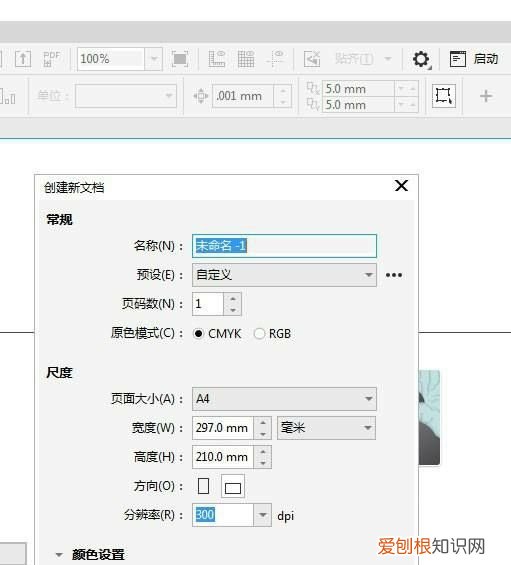Click the duplicate distance vertical icon

point(312,104)
